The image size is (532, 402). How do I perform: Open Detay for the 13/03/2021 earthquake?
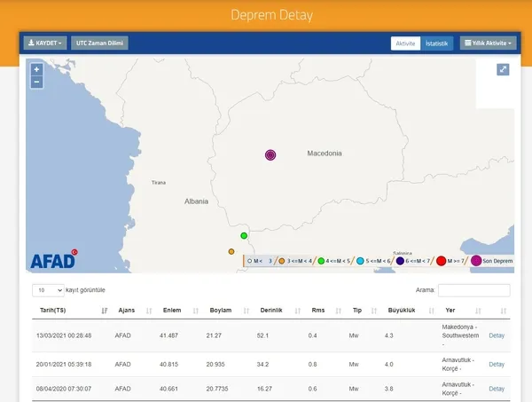click(497, 335)
